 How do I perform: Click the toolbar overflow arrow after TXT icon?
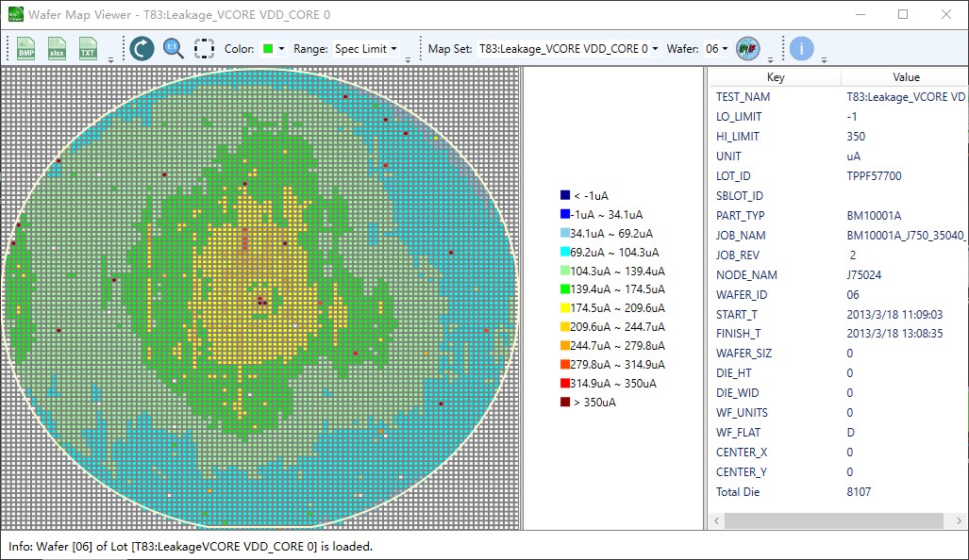tap(111, 59)
